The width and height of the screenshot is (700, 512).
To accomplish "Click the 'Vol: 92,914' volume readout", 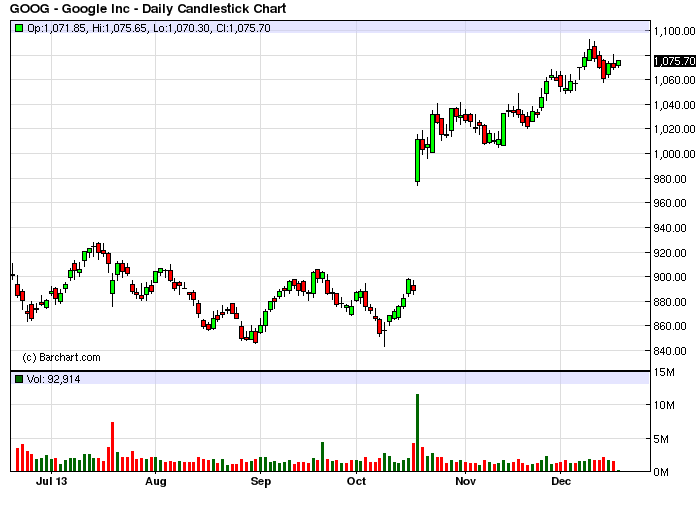I will (54, 379).
